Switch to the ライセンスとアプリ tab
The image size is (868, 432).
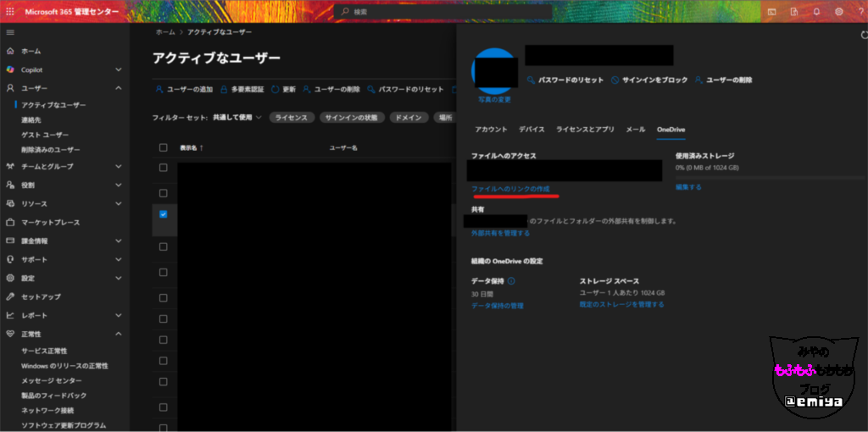click(x=585, y=130)
